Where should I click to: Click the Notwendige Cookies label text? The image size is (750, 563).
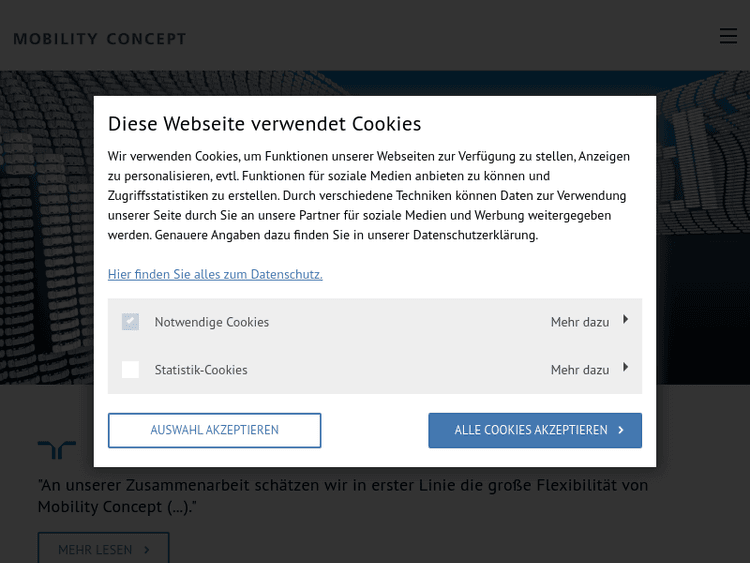pos(212,322)
